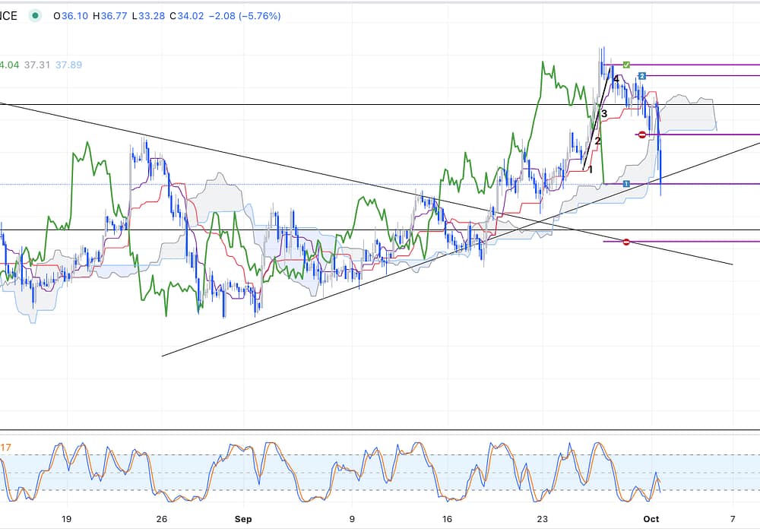This screenshot has width=760, height=532.
Task: Click the separator line above oscillator pane
Action: tap(380, 430)
